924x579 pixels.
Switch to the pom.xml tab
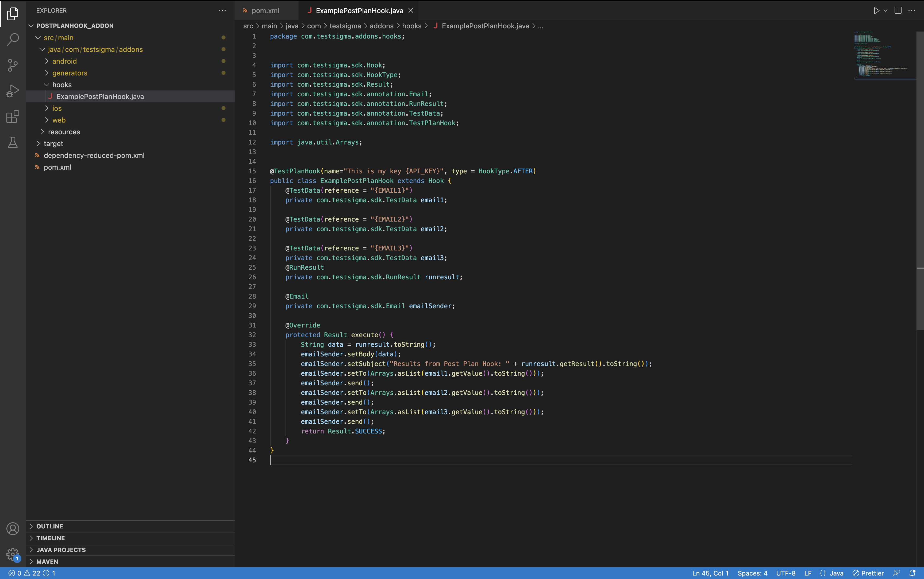265,11
